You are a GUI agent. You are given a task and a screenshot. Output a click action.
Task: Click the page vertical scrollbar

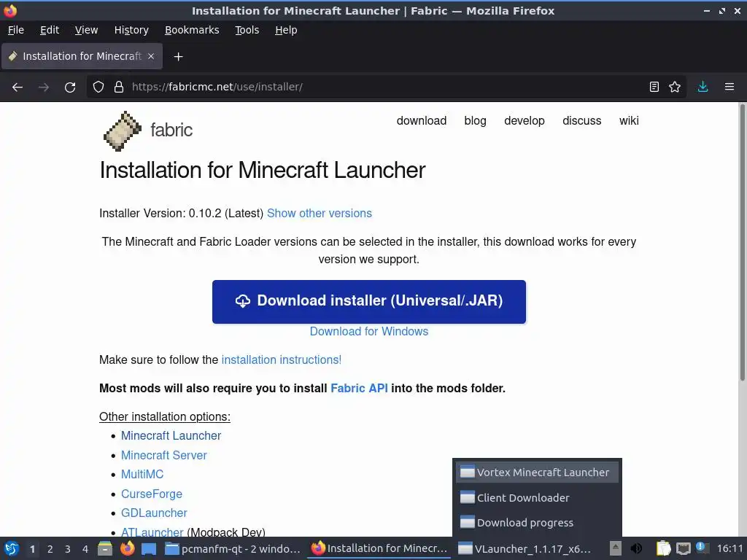pyautogui.click(x=742, y=243)
